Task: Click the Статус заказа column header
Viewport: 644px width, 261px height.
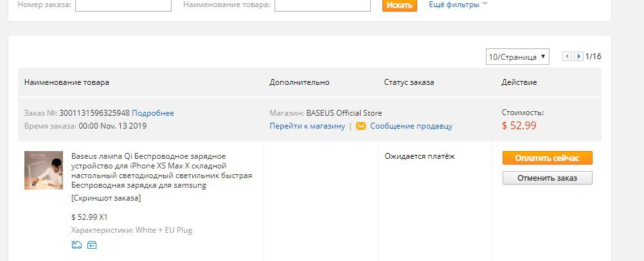Action: tap(409, 82)
